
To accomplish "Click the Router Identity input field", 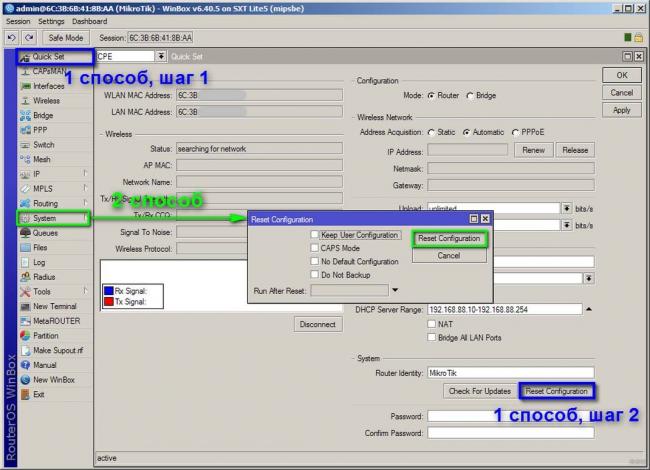I will [510, 373].
